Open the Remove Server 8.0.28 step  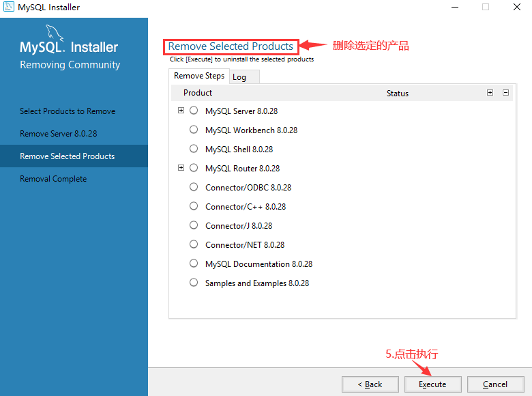click(x=59, y=134)
